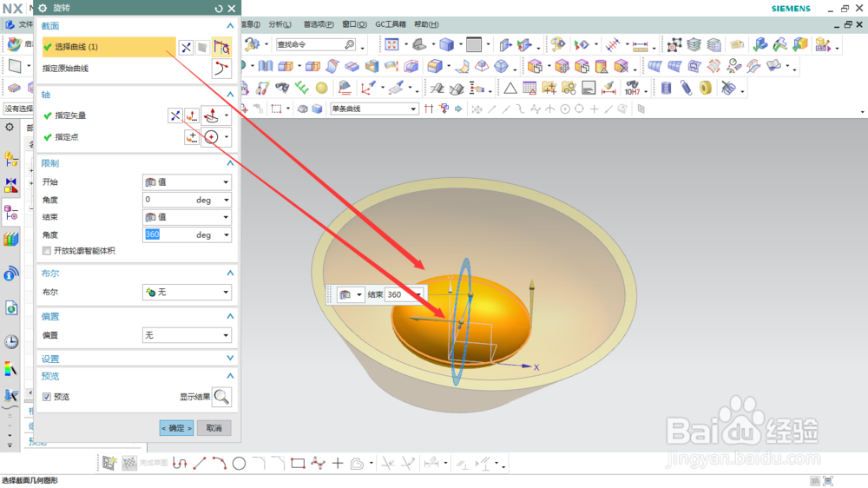Click the Fit view icon in toolbar
Screen dimensions: 868x488
point(392,44)
